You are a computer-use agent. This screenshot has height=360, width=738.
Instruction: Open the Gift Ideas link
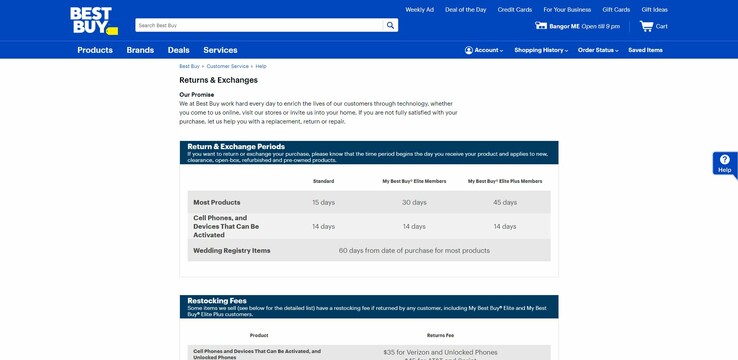(654, 9)
